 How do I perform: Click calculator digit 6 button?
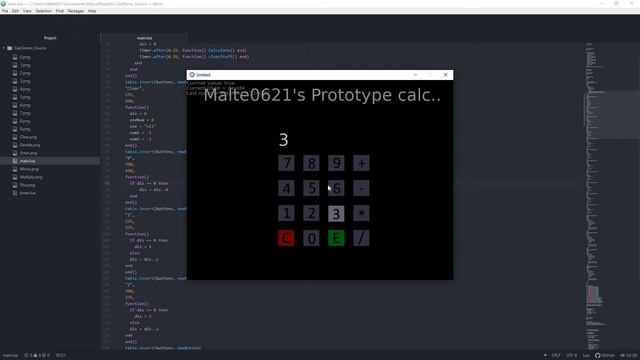coord(336,188)
